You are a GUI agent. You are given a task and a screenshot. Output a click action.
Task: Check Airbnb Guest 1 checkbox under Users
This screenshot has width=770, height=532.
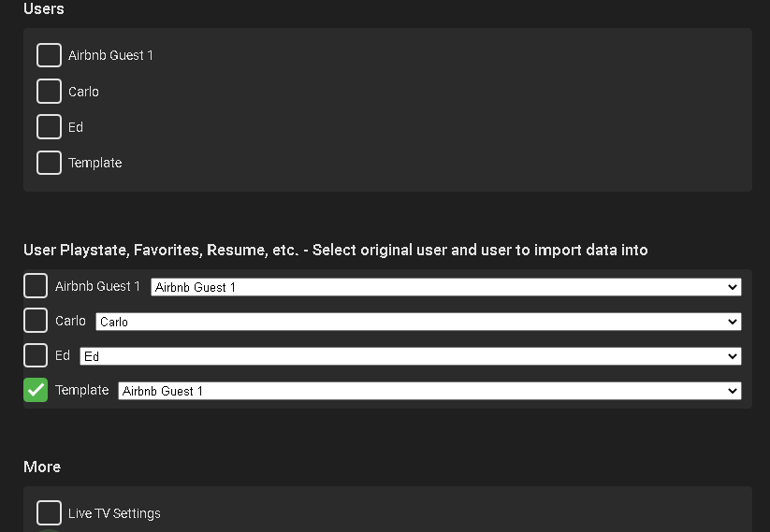(x=49, y=55)
